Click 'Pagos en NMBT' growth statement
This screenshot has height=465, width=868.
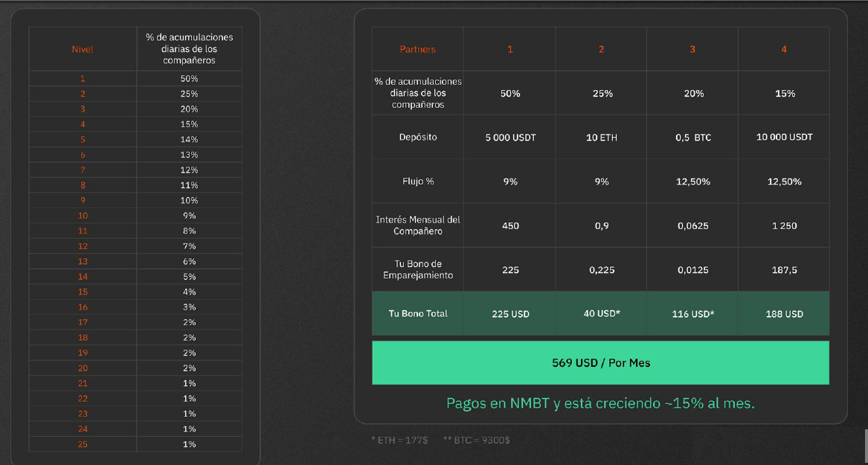pos(601,403)
